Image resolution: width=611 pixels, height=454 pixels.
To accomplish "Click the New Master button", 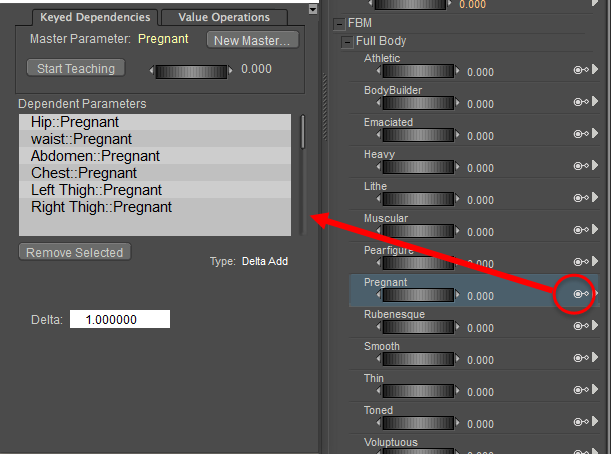I will click(x=253, y=40).
